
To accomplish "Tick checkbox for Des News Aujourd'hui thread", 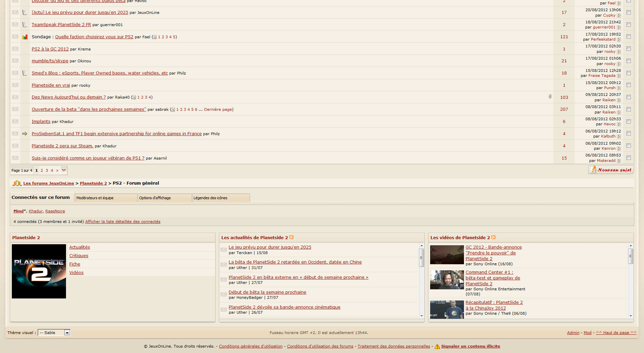I will tap(628, 97).
